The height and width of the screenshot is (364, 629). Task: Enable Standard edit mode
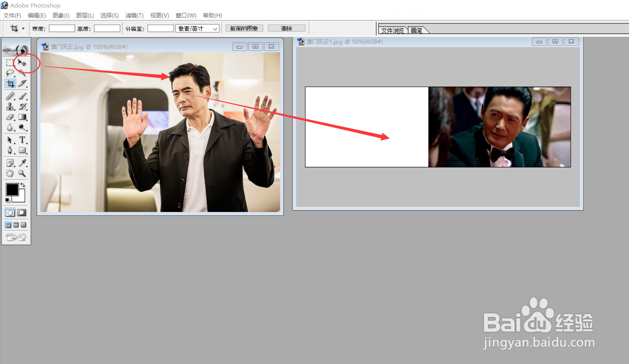(x=10, y=213)
